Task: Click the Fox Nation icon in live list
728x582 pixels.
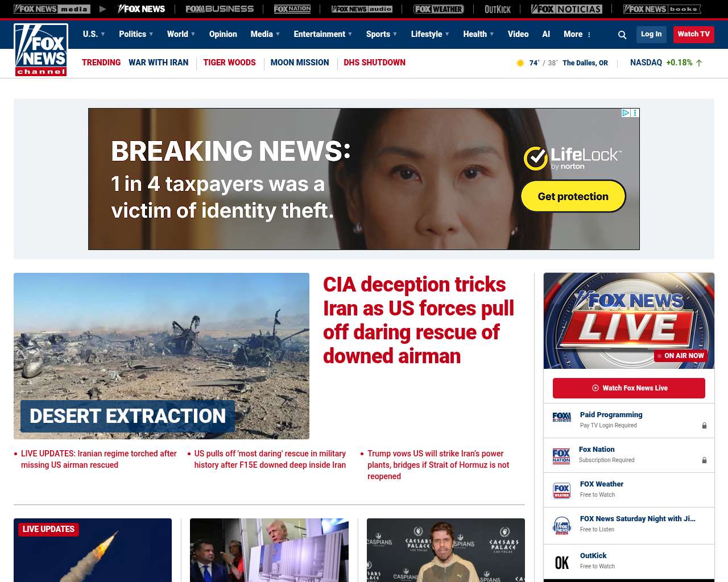Action: click(561, 456)
